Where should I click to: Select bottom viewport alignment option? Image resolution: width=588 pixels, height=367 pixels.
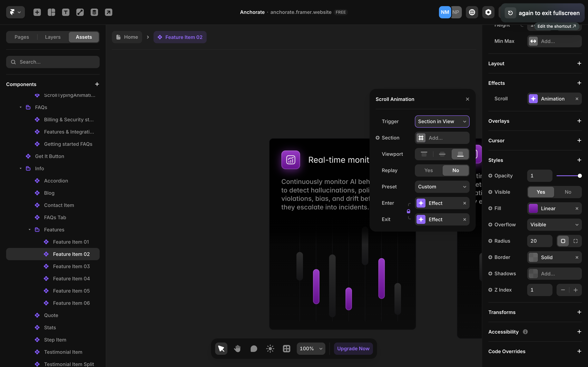point(460,154)
